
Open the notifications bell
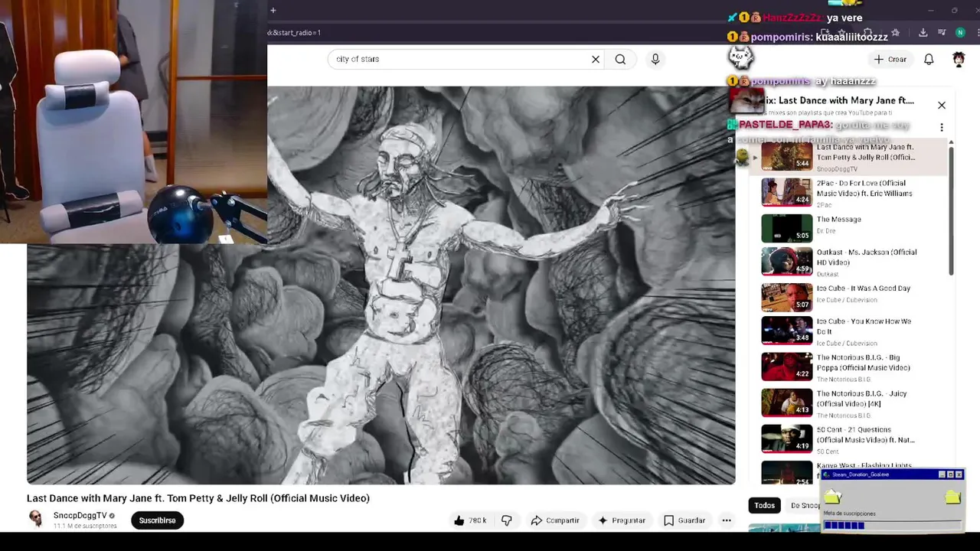[929, 59]
